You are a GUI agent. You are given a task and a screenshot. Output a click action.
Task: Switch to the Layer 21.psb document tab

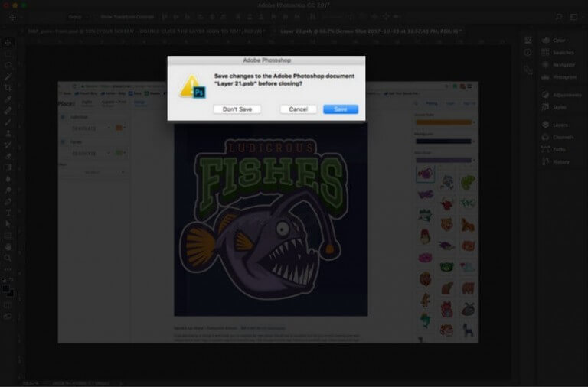371,31
